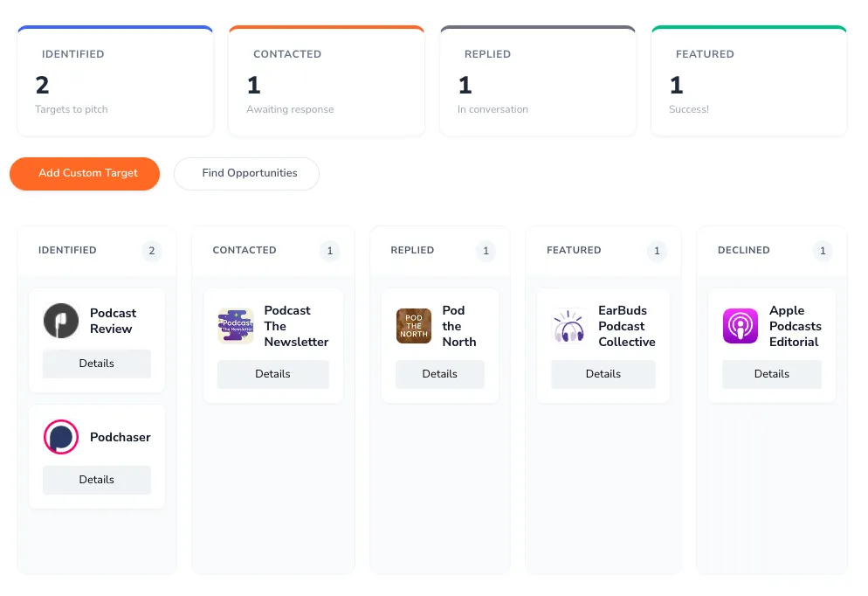Select the Replied summary card

point(538,81)
